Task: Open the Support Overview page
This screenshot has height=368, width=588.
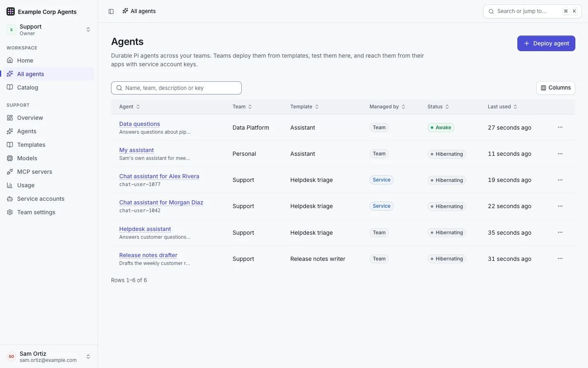Action: point(49,118)
